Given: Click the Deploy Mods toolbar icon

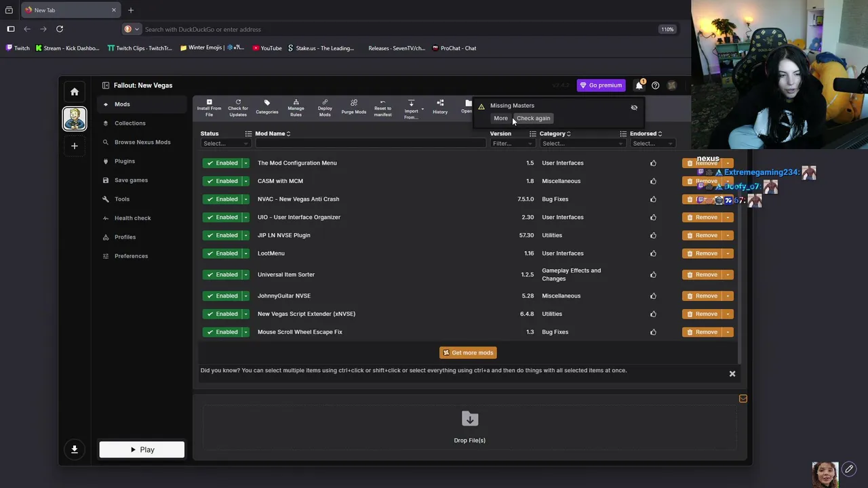Looking at the screenshot, I should coord(325,108).
